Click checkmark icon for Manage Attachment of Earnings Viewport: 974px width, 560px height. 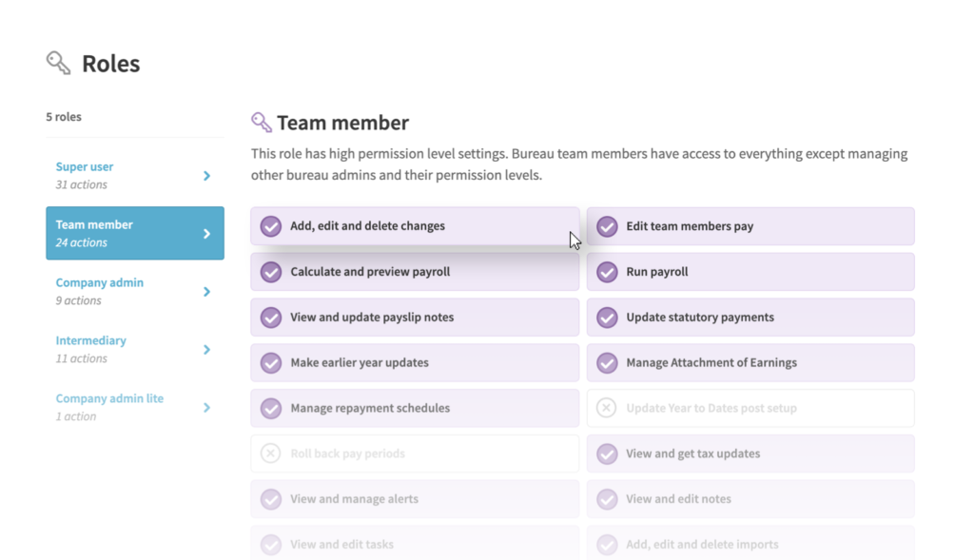coord(607,362)
